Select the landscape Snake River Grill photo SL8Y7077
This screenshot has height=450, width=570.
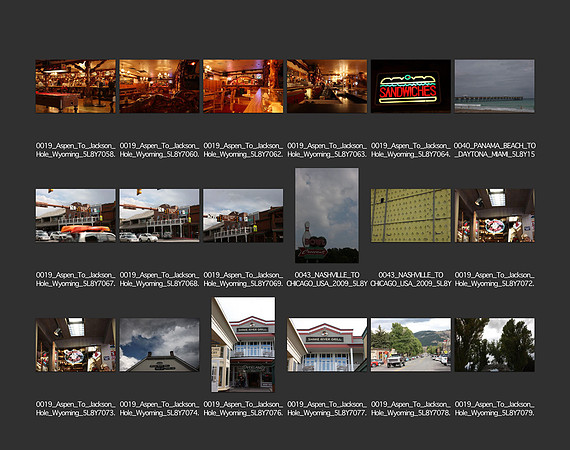coord(327,345)
